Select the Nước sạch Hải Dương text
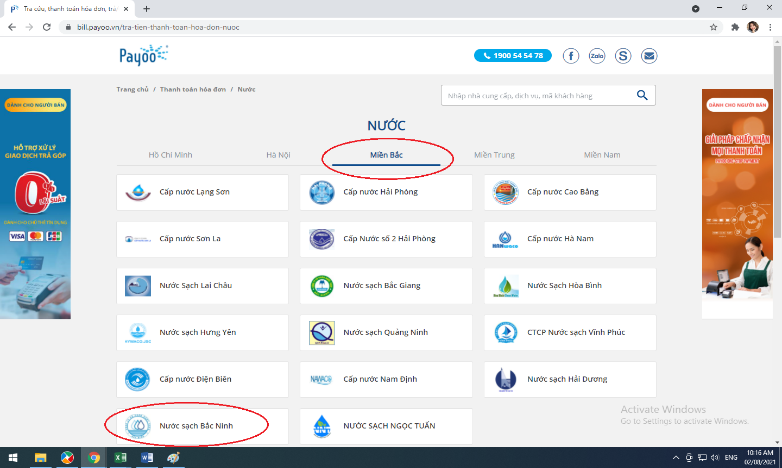 tap(567, 379)
